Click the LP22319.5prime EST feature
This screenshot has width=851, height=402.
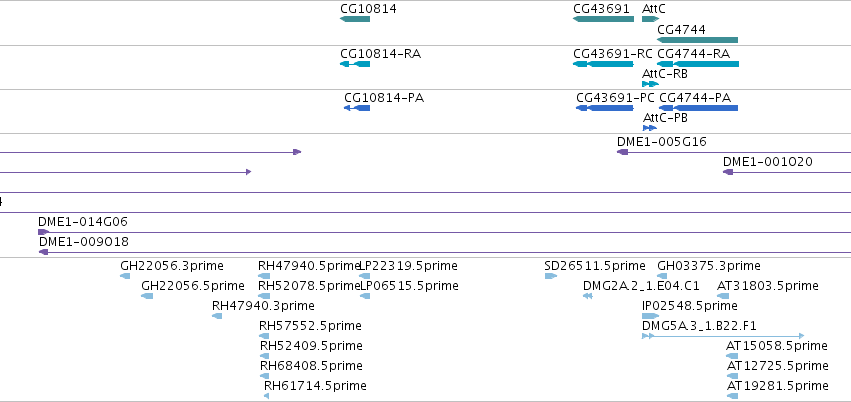(365, 276)
